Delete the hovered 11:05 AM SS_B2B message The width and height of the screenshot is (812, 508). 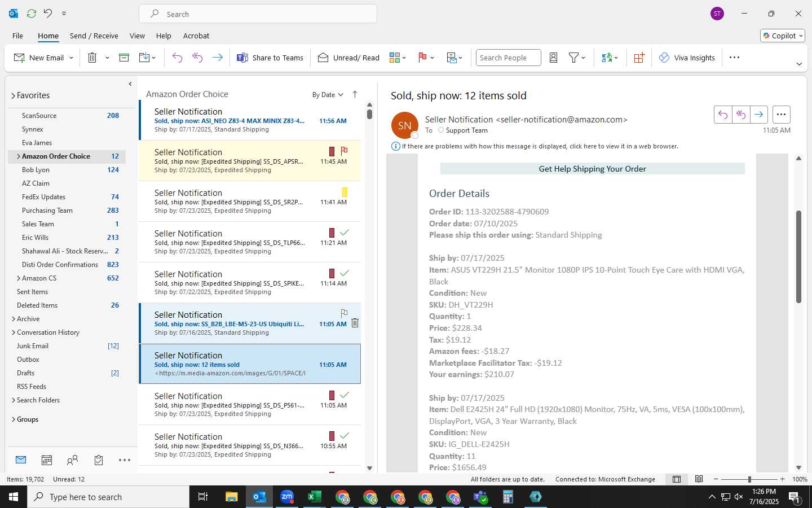click(x=355, y=323)
